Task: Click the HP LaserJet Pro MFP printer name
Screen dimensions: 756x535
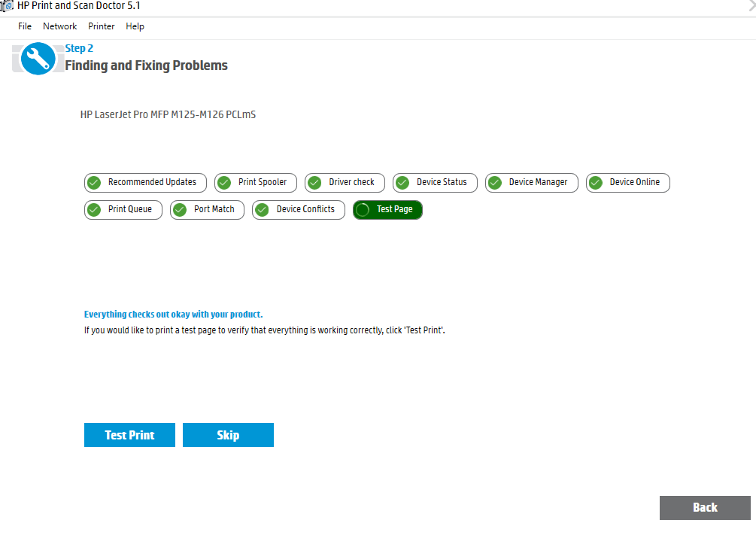Action: coord(168,115)
